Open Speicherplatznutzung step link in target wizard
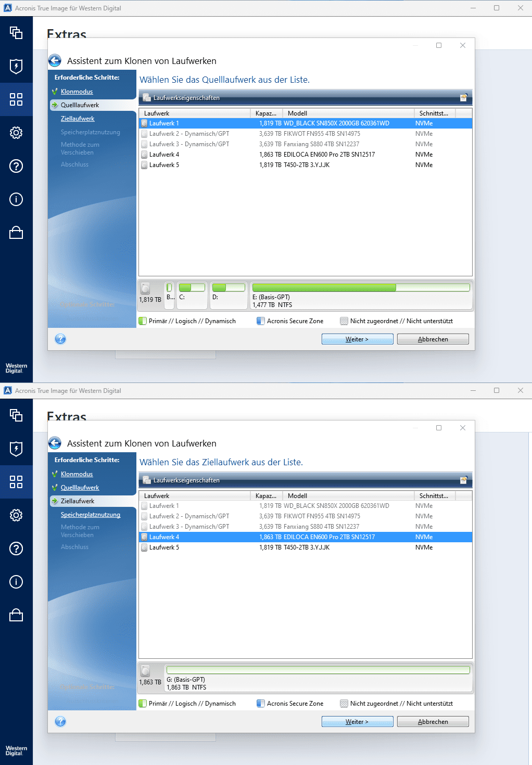Viewport: 532px width, 765px height. pyautogui.click(x=91, y=515)
